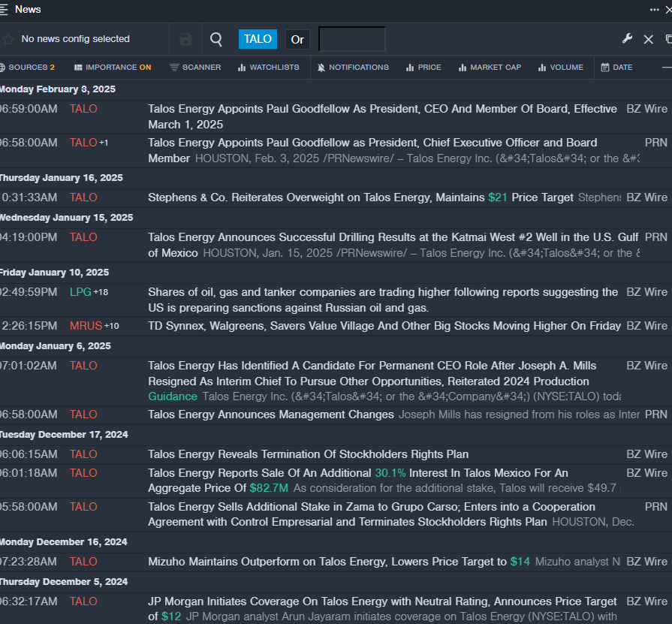Select the TALO search tag

(x=258, y=39)
